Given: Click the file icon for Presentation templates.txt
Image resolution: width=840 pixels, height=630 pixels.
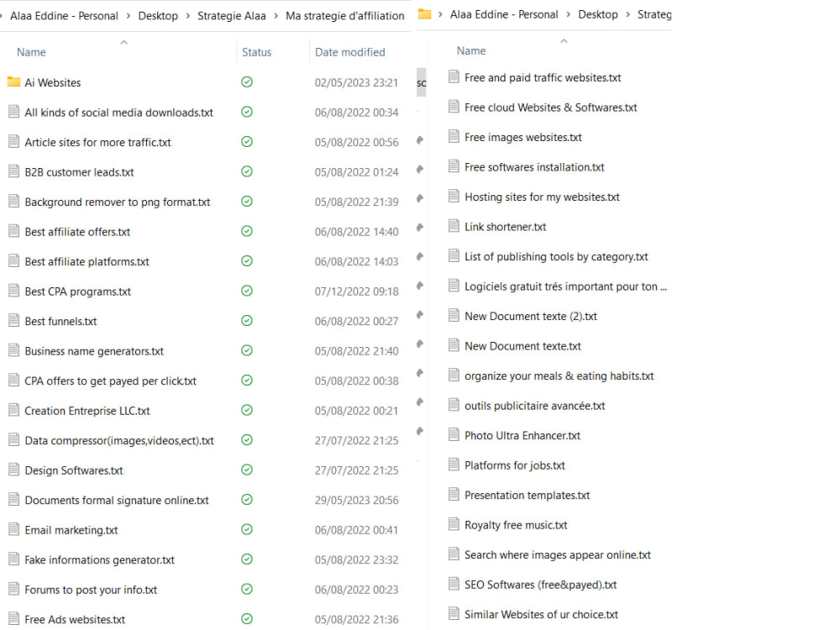Looking at the screenshot, I should (x=454, y=495).
